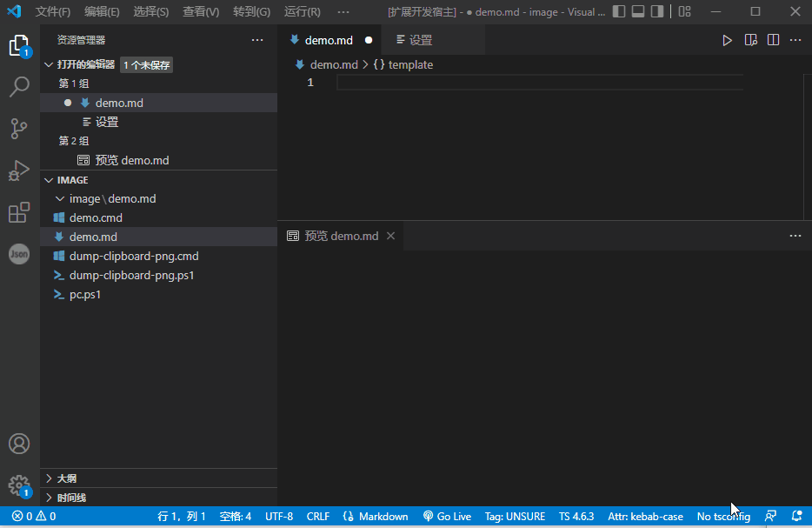Open the Search view in the Activity Bar
This screenshot has width=812, height=528.
(x=19, y=86)
